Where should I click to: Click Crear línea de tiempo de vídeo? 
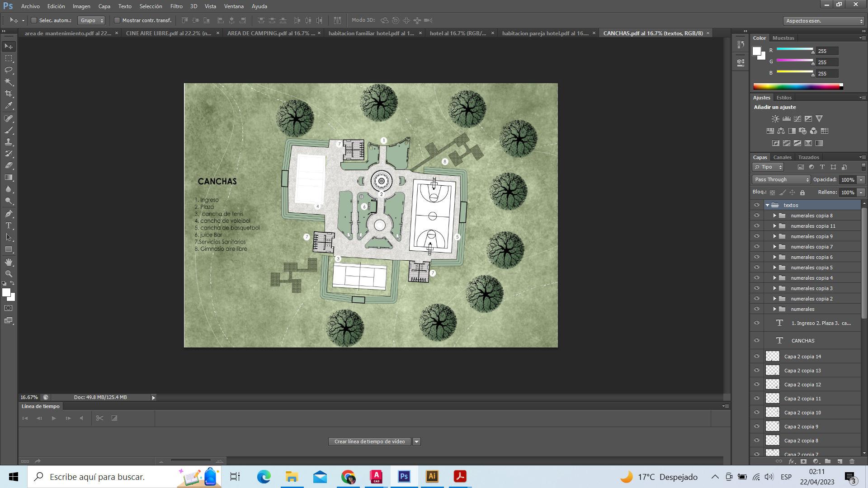click(369, 441)
